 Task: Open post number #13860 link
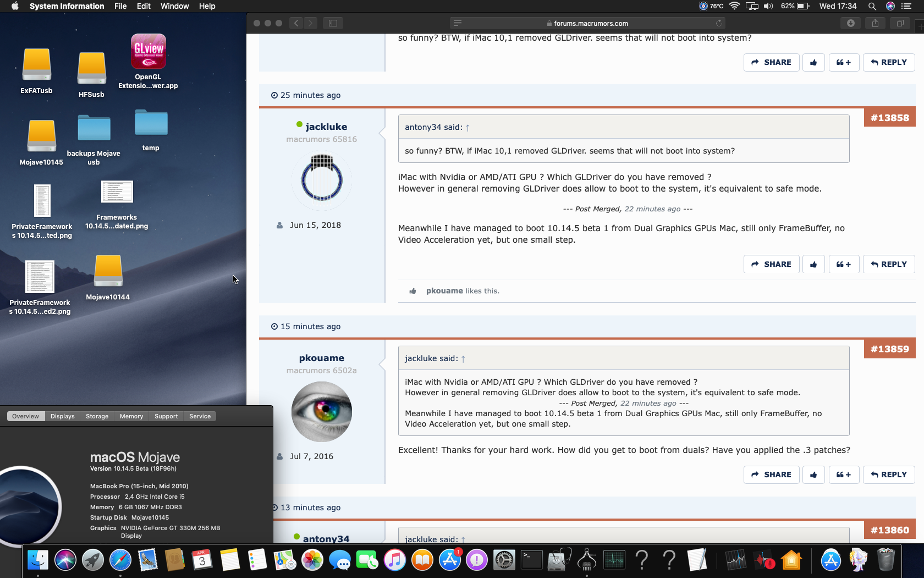[889, 530]
